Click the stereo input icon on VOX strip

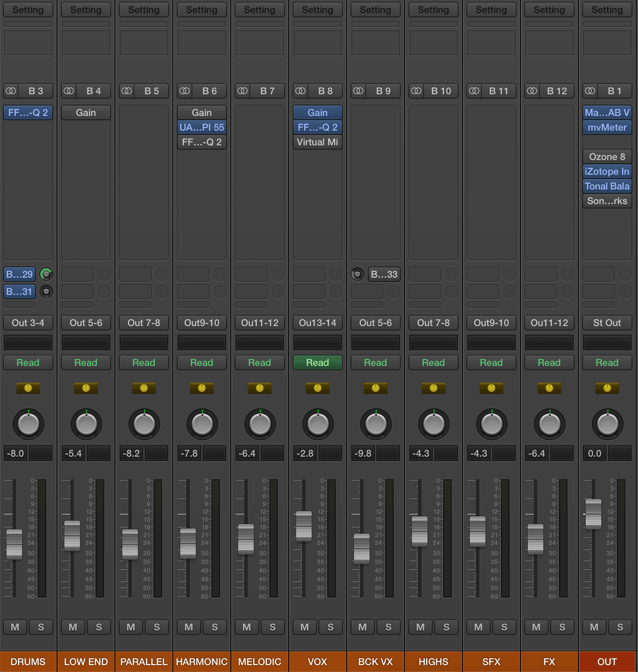(x=300, y=91)
